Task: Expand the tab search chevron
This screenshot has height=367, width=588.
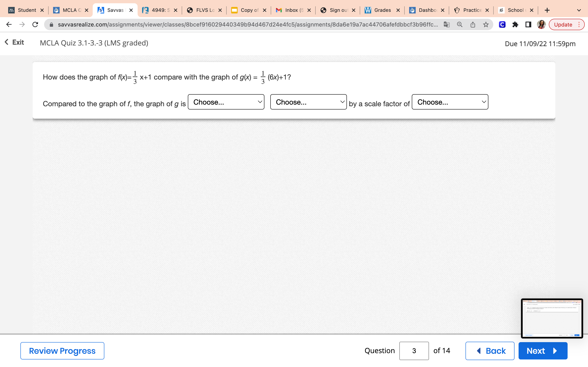Action: (579, 10)
